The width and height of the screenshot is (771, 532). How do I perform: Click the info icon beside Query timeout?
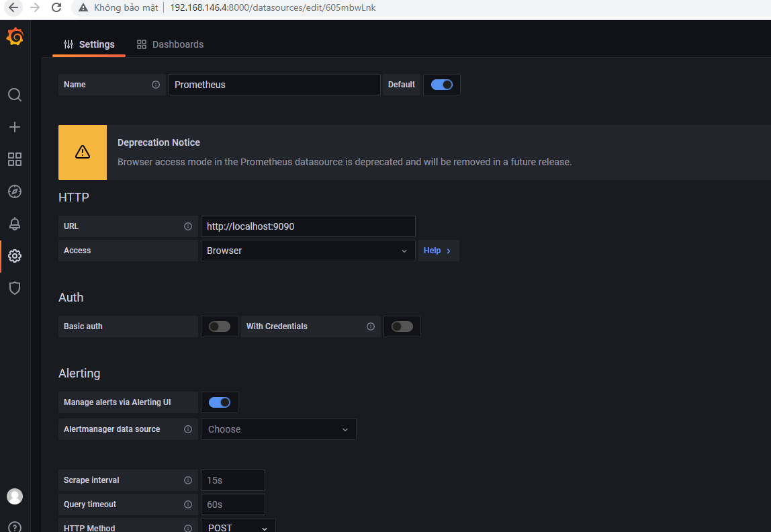(x=188, y=504)
